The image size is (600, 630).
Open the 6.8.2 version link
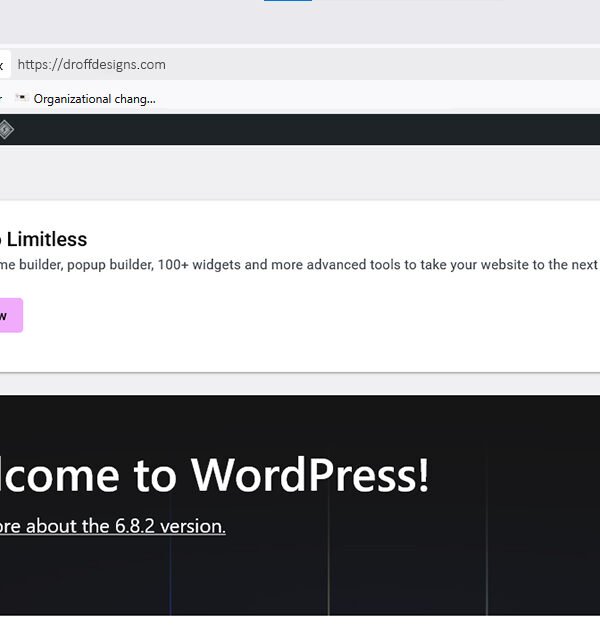(x=113, y=526)
